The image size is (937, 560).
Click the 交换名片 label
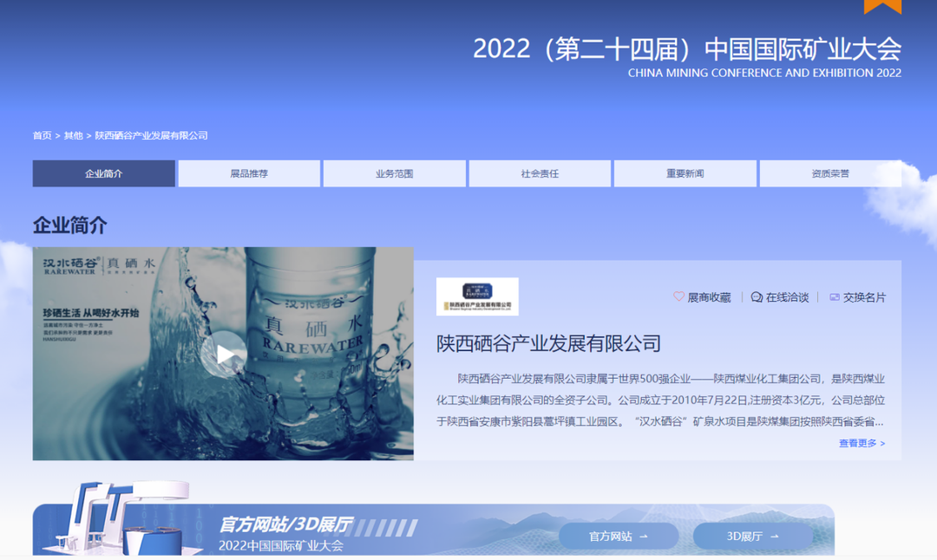[864, 297]
